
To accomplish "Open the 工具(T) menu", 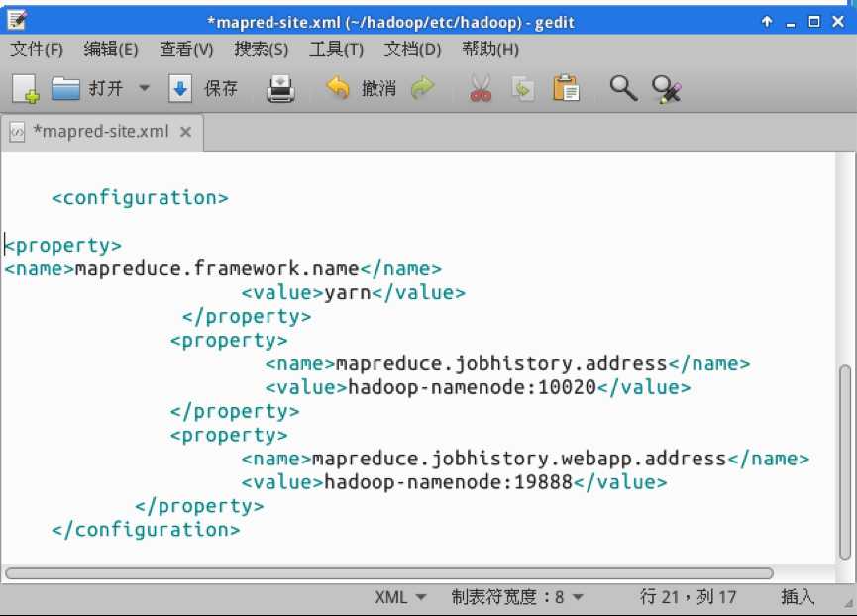I will (336, 50).
